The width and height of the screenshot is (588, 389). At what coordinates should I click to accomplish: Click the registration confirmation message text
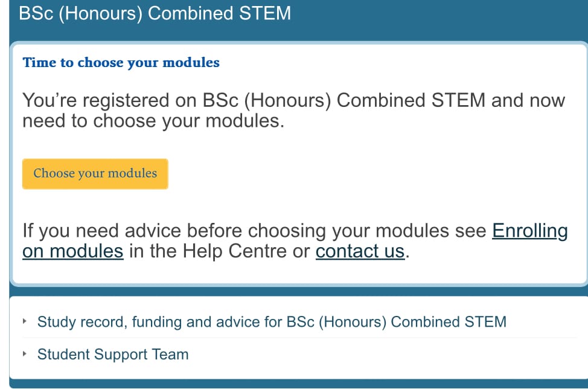pyautogui.click(x=293, y=110)
